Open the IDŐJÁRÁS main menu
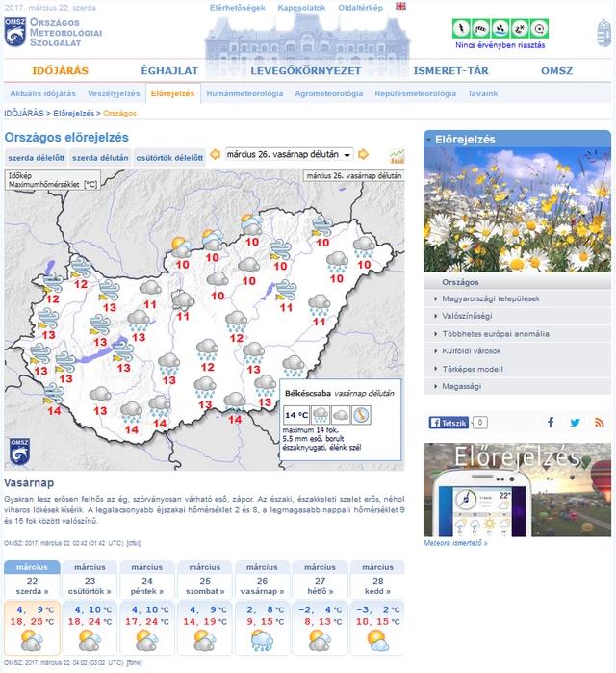Image resolution: width=616 pixels, height=673 pixels. (60, 71)
